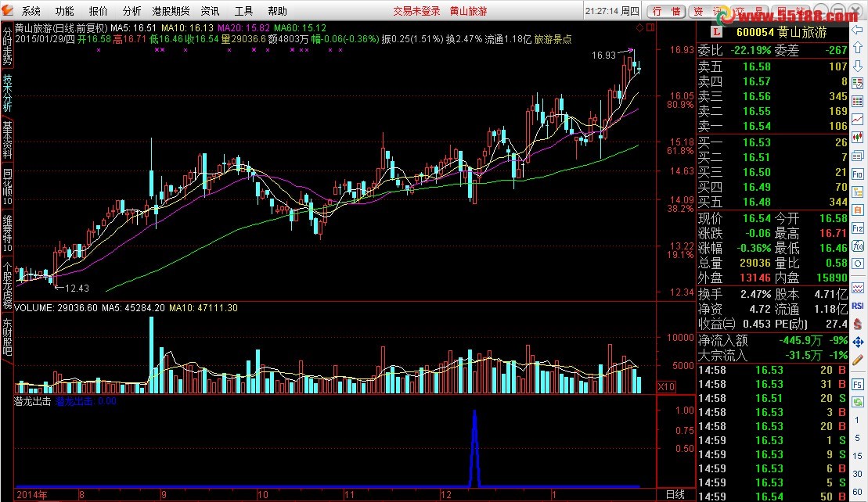The image size is (868, 502).
Task: Click the 旅游景点 sector link
Action: 553,39
